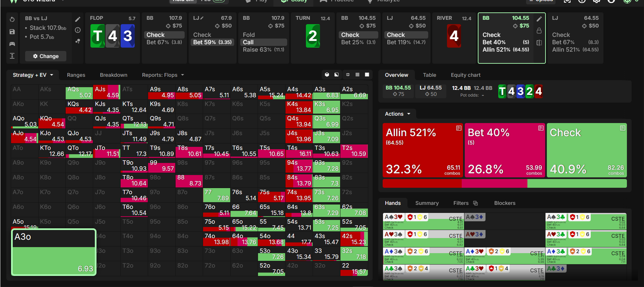Open the Strategy + EV dropdown

click(x=33, y=75)
